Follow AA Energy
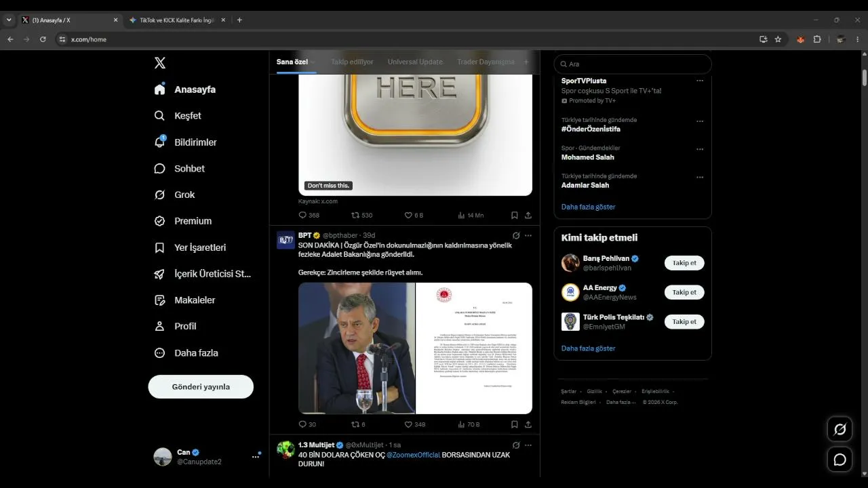This screenshot has height=488, width=868. pos(684,293)
